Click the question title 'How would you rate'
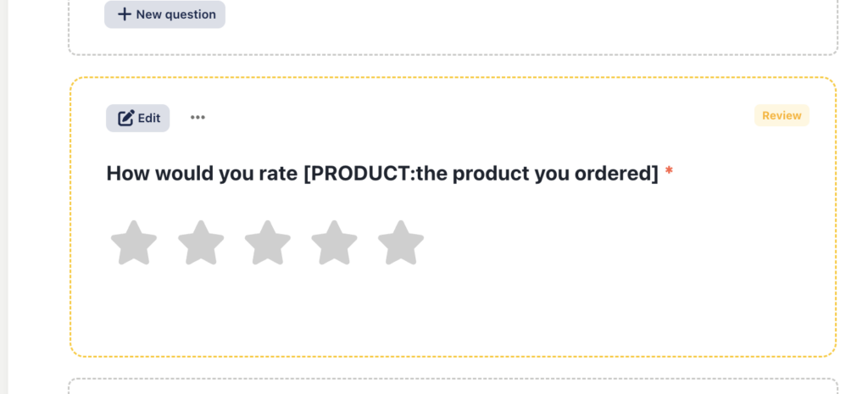 pos(202,174)
